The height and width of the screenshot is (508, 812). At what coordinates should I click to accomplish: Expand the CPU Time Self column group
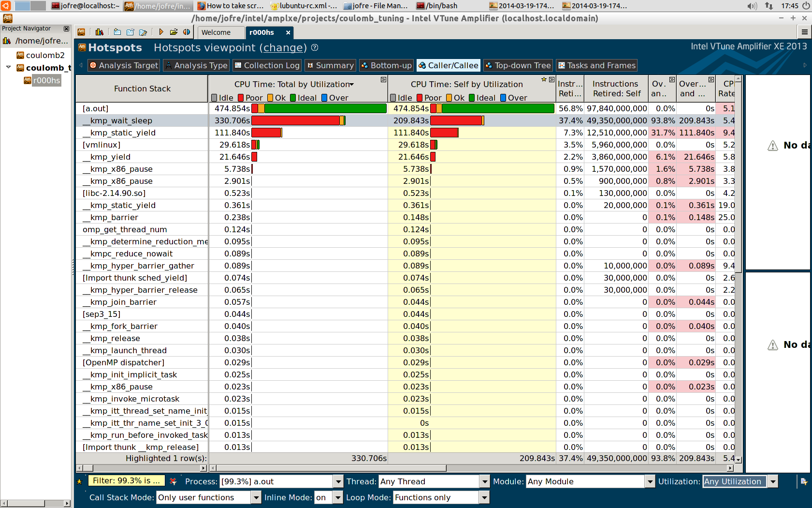click(551, 79)
